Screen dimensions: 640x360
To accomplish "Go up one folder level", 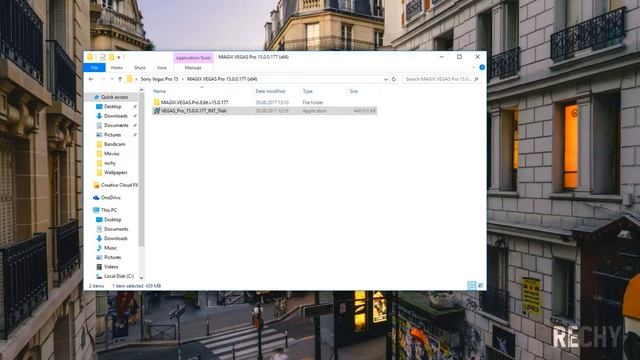I will (120, 79).
